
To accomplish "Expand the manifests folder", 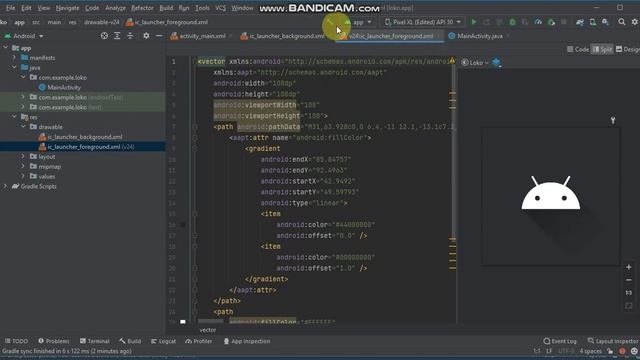I will pyautogui.click(x=14, y=58).
